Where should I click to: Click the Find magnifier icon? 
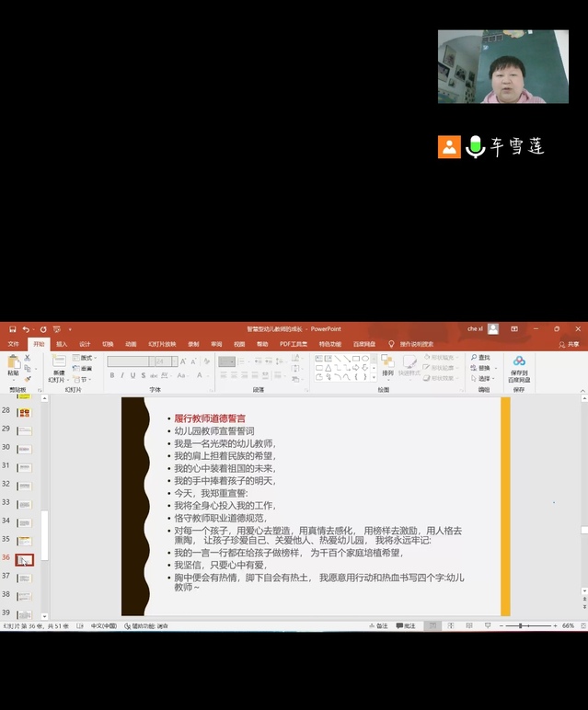475,357
